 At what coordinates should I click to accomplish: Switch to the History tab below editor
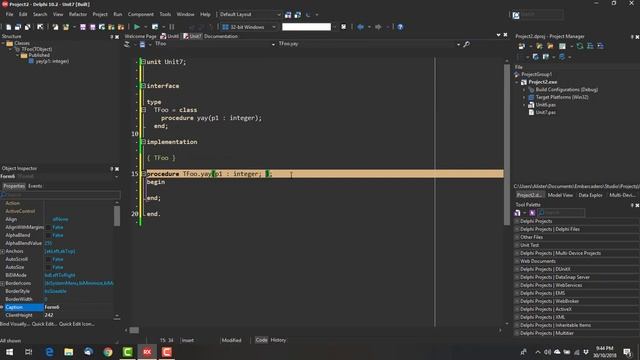pyautogui.click(x=278, y=340)
